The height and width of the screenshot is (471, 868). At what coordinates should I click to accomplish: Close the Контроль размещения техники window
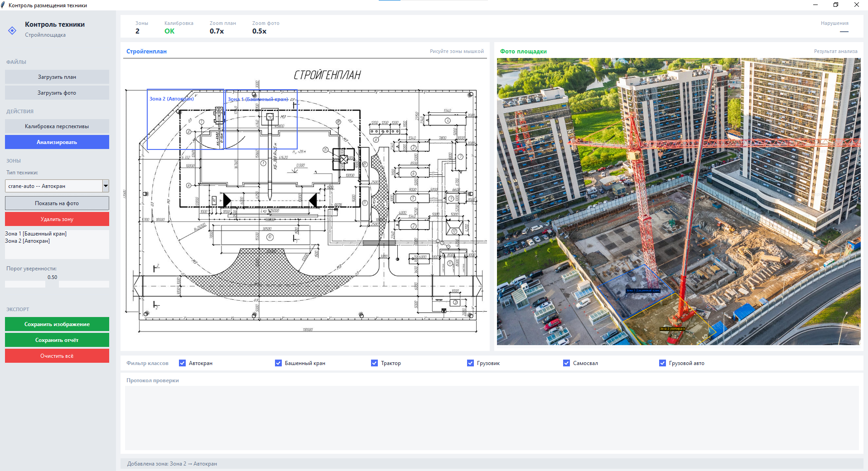(856, 5)
